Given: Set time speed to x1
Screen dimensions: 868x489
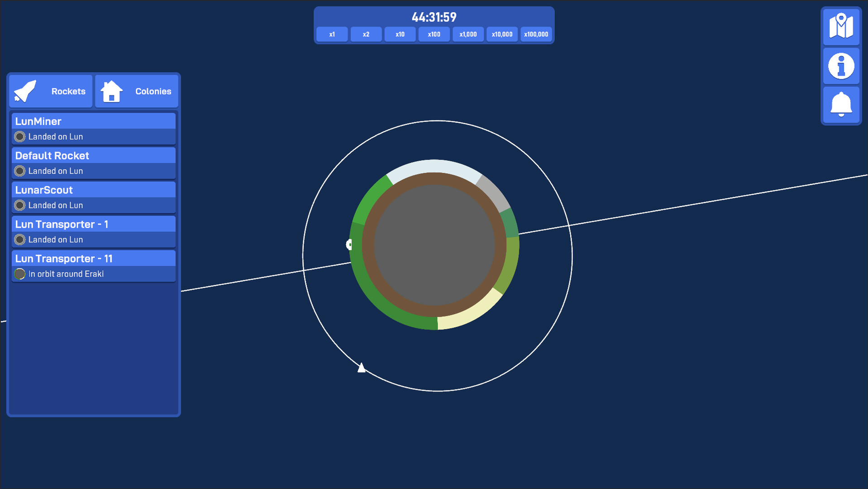Looking at the screenshot, I should [332, 34].
